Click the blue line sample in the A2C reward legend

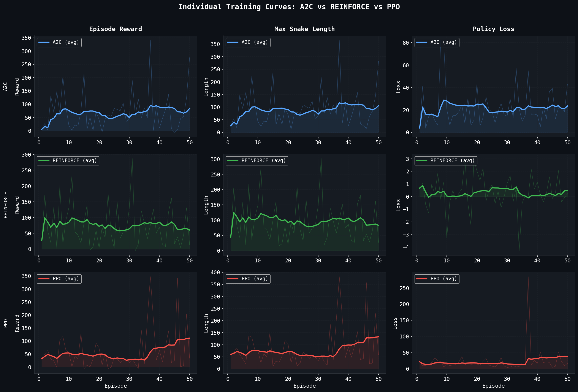[44, 42]
